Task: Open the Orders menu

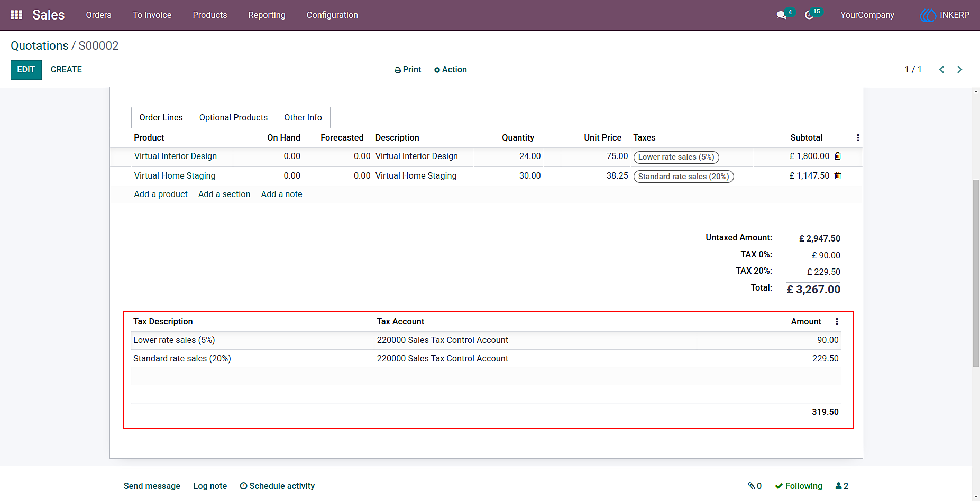Action: [x=99, y=15]
